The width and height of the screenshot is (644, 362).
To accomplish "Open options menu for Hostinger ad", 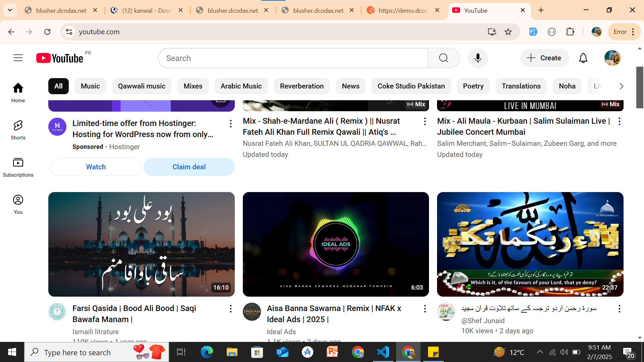I will pyautogui.click(x=230, y=124).
